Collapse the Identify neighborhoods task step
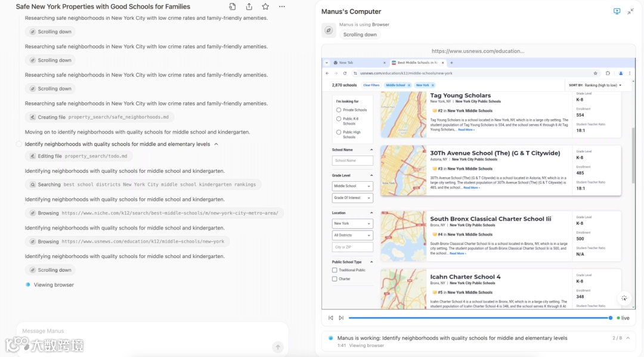 pos(216,144)
